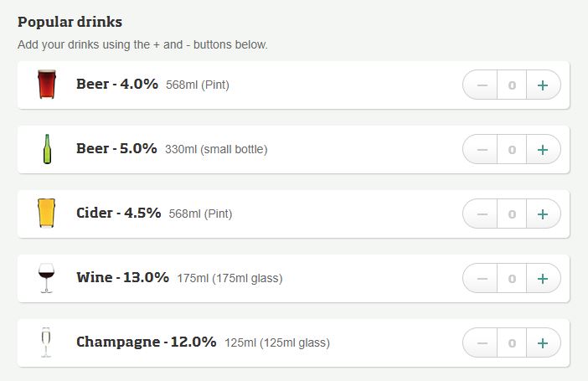Select the Wine 13.0% quantity box
588x381 pixels.
[512, 278]
